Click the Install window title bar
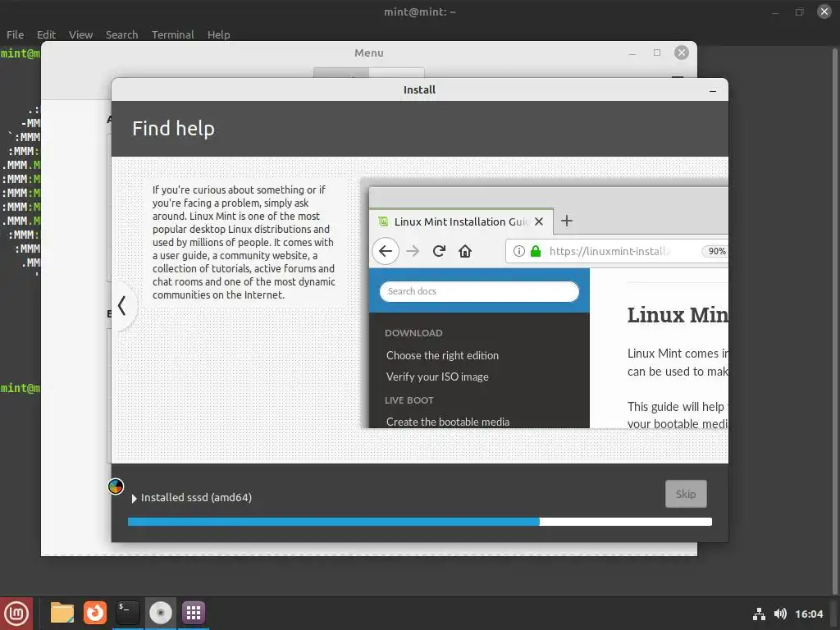Viewport: 840px width, 630px height. 419,90
